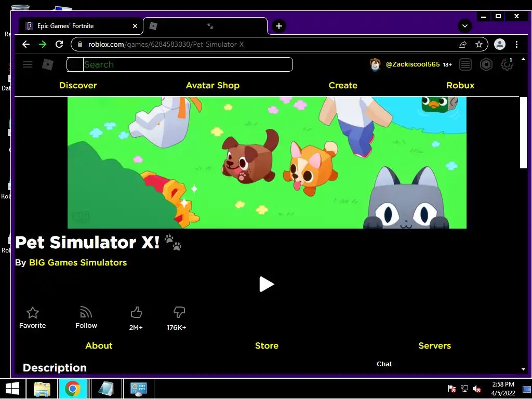Viewport: 532px width, 399px height.
Task: Click the 2M+ likes count
Action: click(x=136, y=328)
